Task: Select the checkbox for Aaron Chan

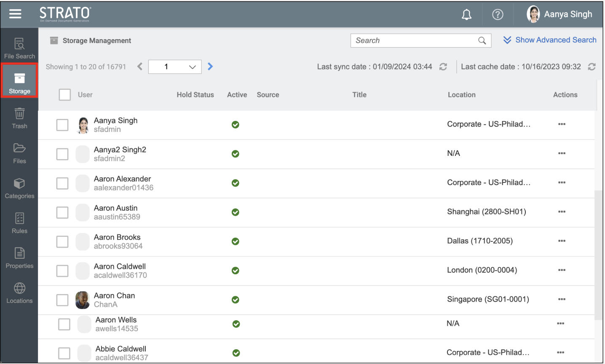Action: pyautogui.click(x=62, y=300)
